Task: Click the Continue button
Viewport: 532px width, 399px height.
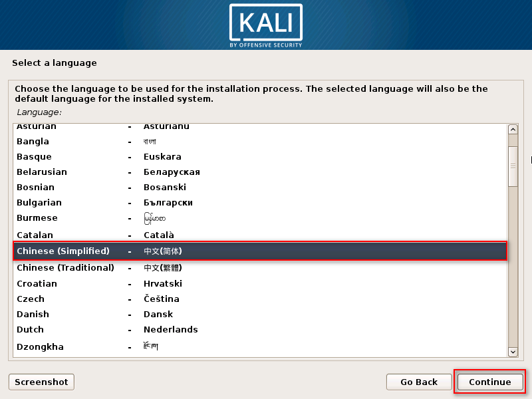Action: (490, 382)
